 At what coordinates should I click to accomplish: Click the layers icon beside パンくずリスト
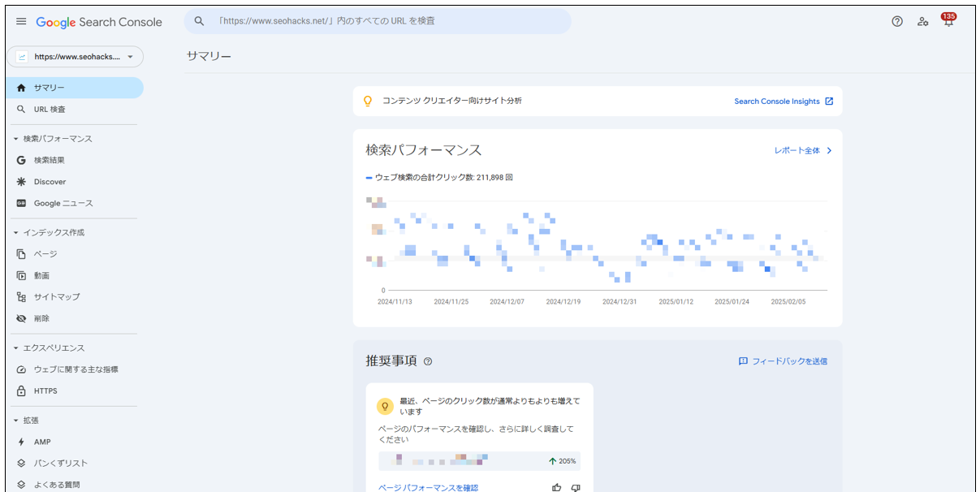coord(22,463)
